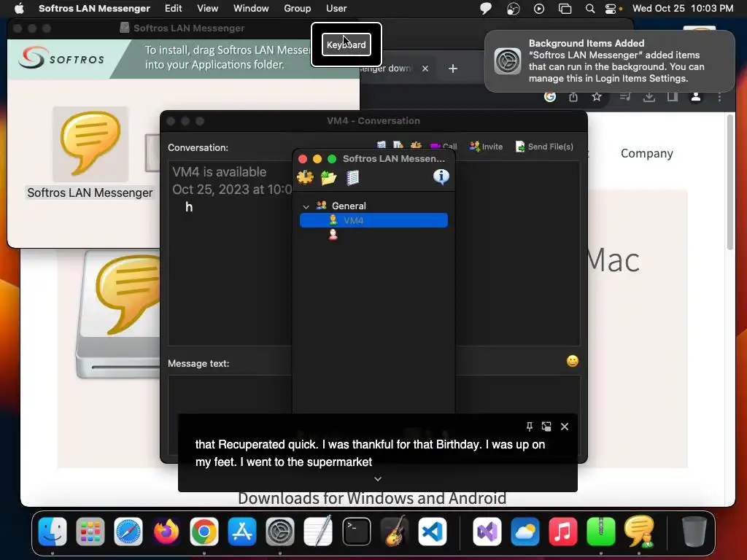Viewport: 747px width, 560px height.
Task: Open Spotlight search in the menu bar
Action: point(589,9)
